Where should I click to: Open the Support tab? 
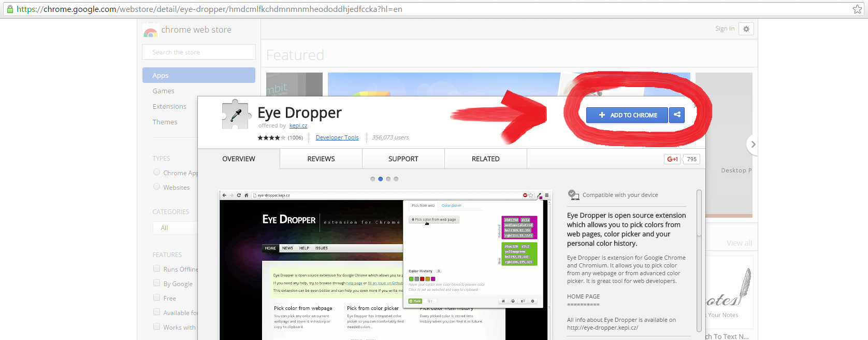click(x=403, y=159)
